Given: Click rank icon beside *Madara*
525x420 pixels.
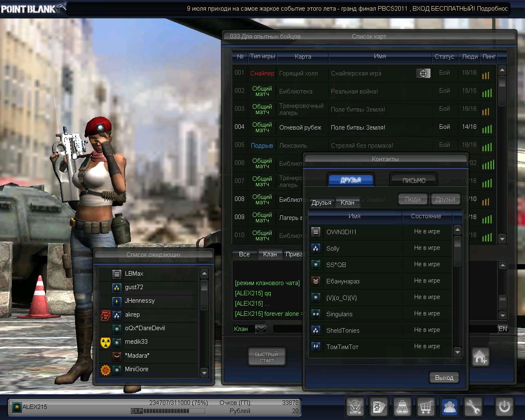Looking at the screenshot, I should 117,356.
